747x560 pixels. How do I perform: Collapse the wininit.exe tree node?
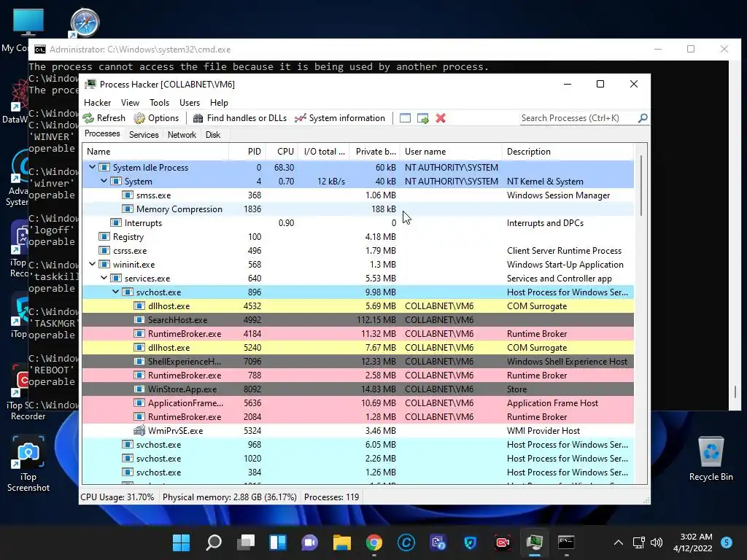click(x=92, y=264)
